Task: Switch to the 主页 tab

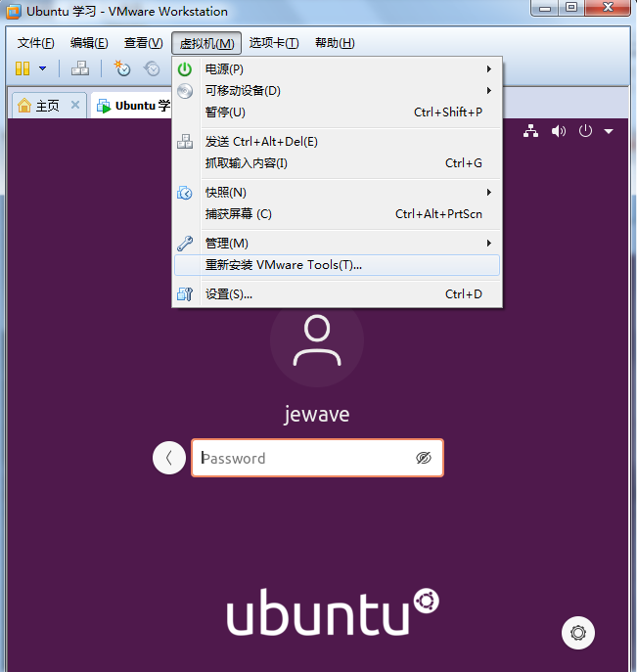Action: click(47, 106)
